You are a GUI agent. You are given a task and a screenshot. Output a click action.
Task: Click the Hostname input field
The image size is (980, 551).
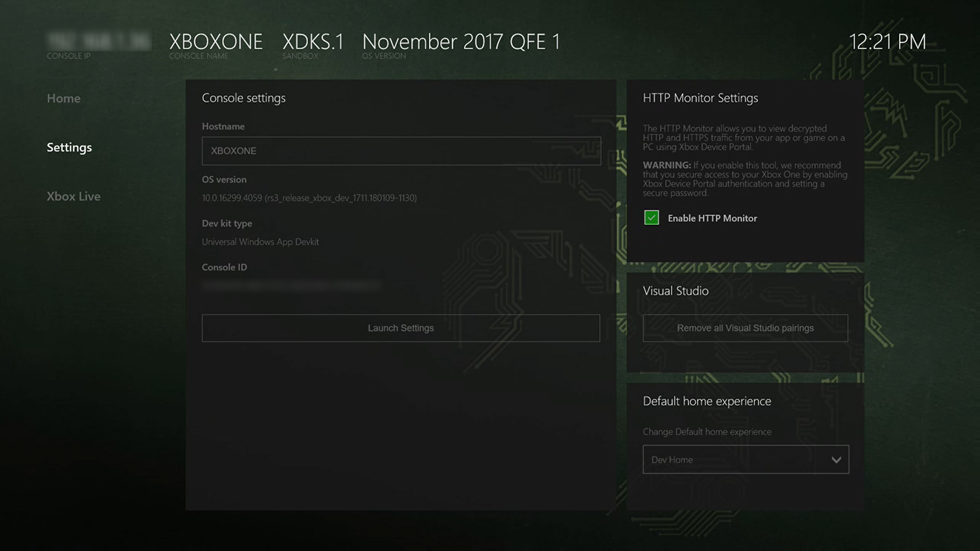point(401,151)
